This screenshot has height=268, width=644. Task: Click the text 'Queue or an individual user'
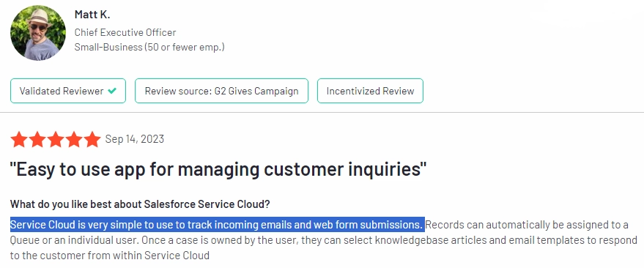[x=73, y=240]
